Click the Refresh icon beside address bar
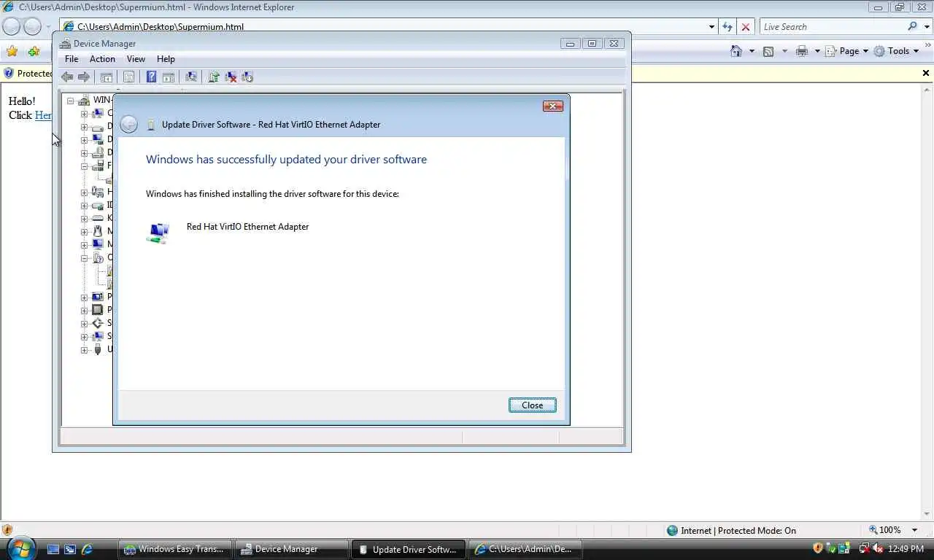The image size is (934, 560). click(727, 26)
